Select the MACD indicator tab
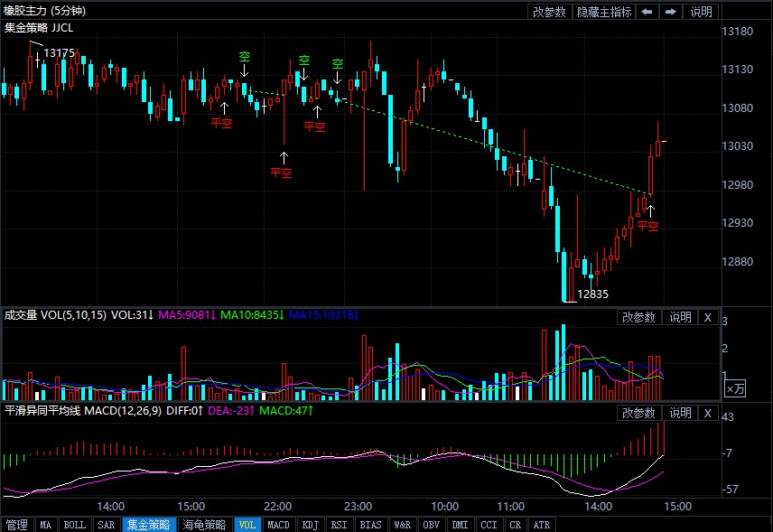This screenshot has width=773, height=532. coord(279,524)
